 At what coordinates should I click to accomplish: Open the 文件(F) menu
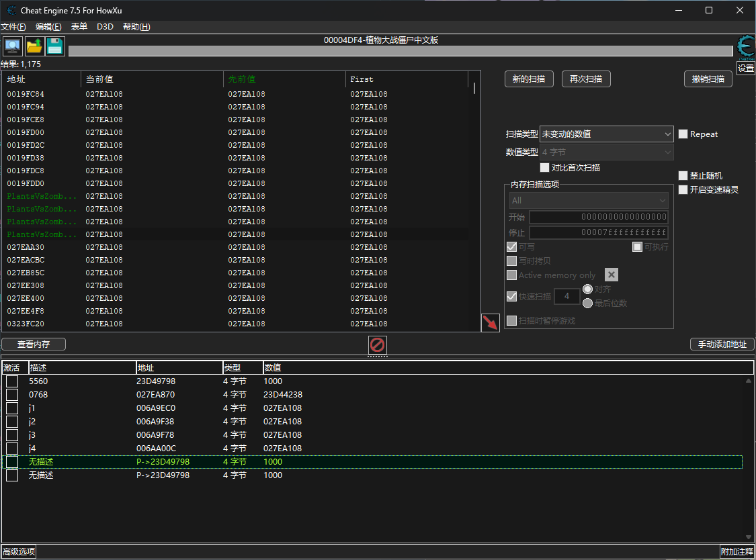[13, 27]
